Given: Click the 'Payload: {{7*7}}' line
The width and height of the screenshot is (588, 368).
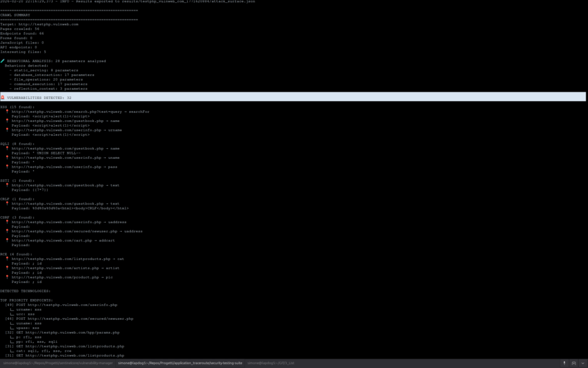Looking at the screenshot, I should 30,190.
